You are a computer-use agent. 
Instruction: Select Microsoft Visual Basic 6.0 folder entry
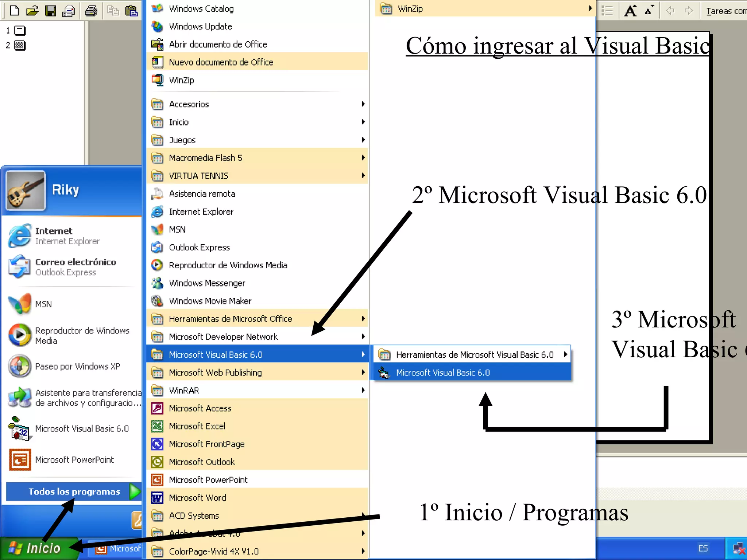pos(258,354)
